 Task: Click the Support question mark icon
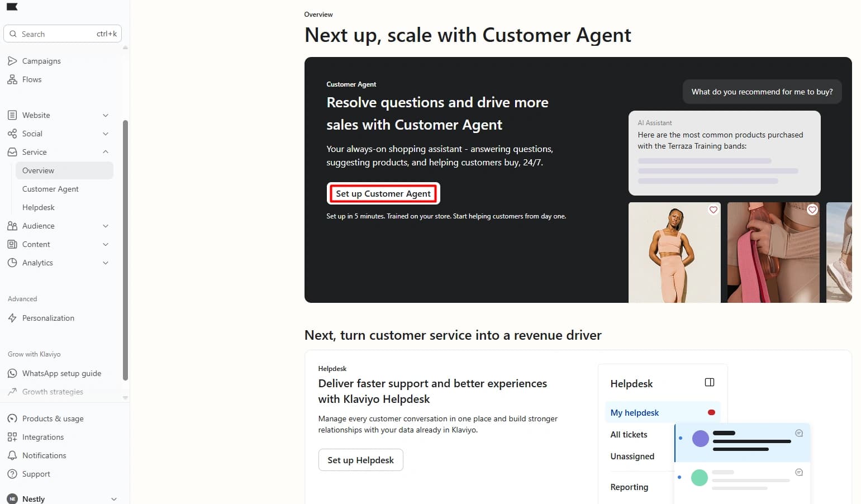click(x=12, y=474)
